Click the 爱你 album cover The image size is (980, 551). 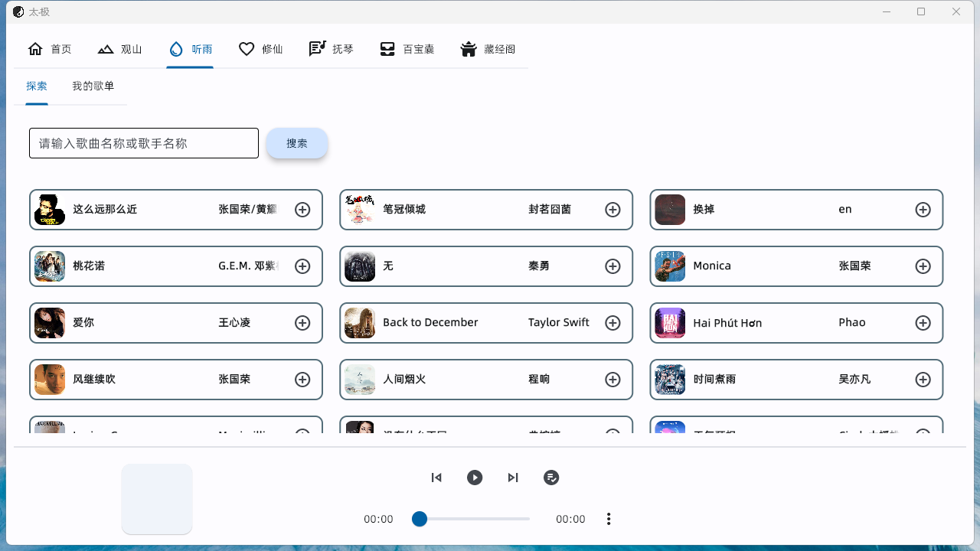[x=50, y=323]
